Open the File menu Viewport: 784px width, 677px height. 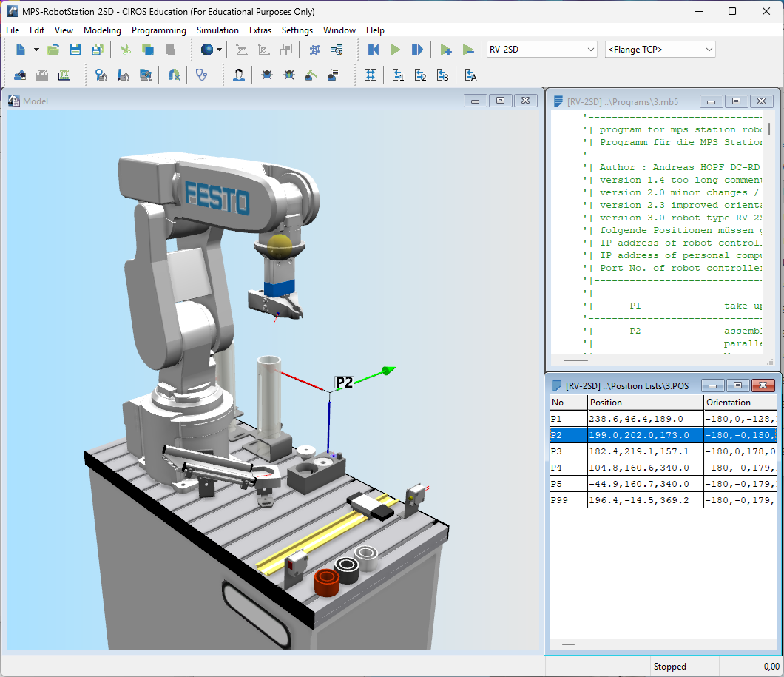(x=13, y=30)
